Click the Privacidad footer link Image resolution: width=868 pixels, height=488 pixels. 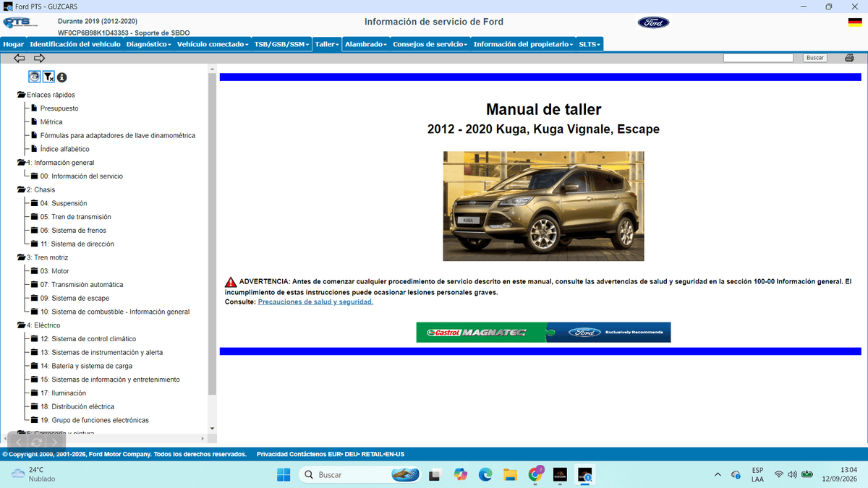pos(273,454)
